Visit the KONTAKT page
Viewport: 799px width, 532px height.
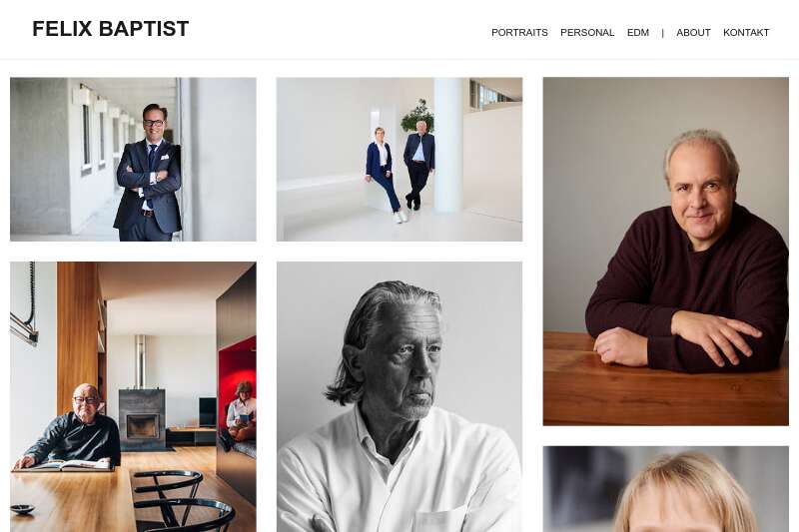coord(746,33)
